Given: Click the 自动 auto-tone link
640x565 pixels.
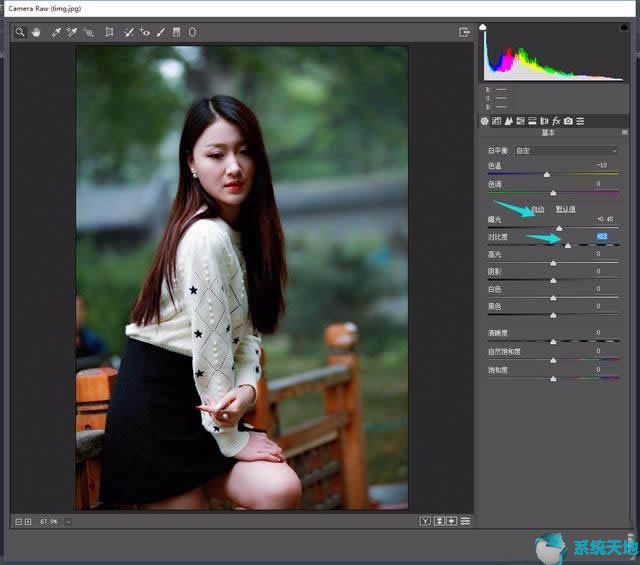Looking at the screenshot, I should click(x=538, y=209).
